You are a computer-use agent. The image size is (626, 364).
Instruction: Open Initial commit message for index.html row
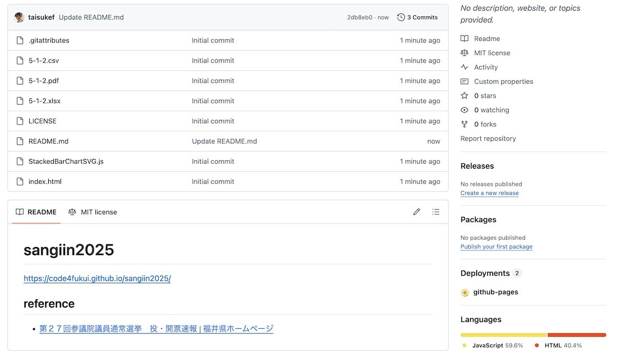tap(213, 181)
